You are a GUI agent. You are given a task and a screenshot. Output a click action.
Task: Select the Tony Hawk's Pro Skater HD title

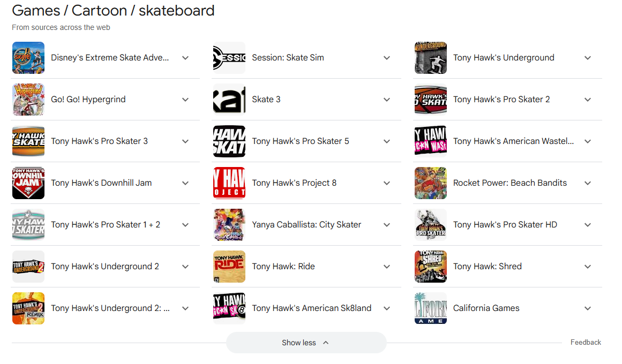[505, 225]
